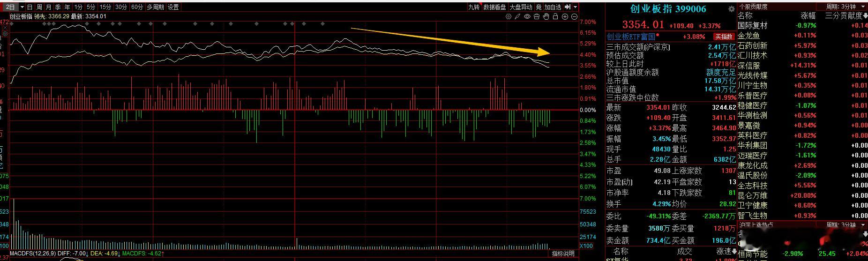Open the dropdown arrow next to 2日
868x261 pixels.
tap(21, 7)
